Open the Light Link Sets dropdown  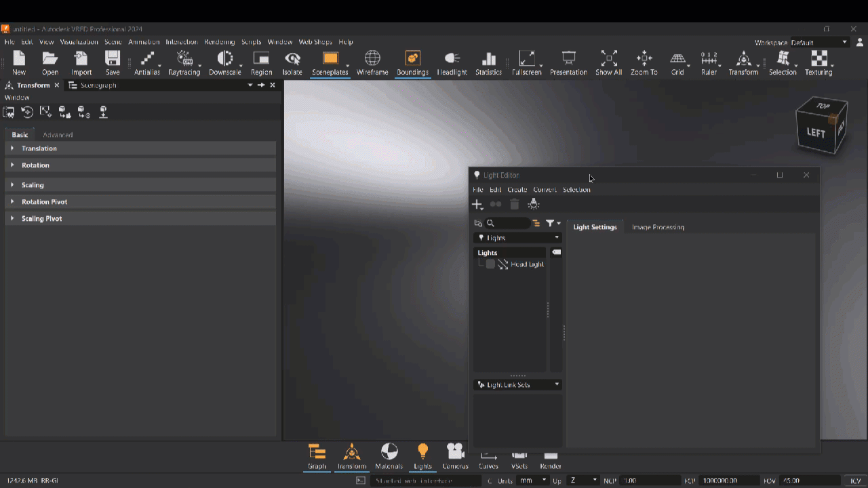518,385
